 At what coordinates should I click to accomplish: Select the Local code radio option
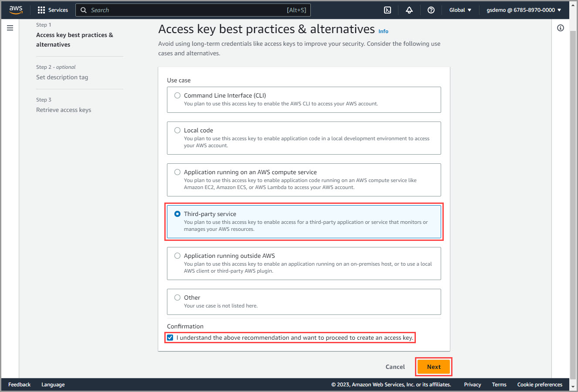(177, 130)
